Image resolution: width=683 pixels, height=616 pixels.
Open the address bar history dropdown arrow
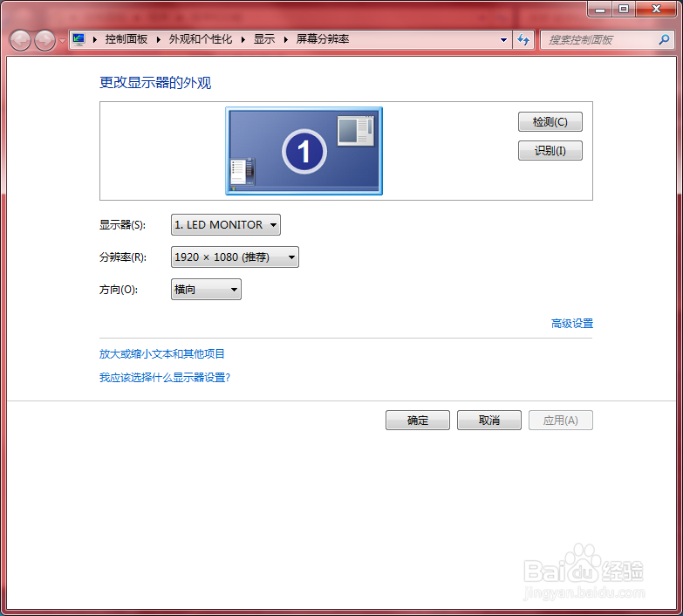pyautogui.click(x=503, y=40)
